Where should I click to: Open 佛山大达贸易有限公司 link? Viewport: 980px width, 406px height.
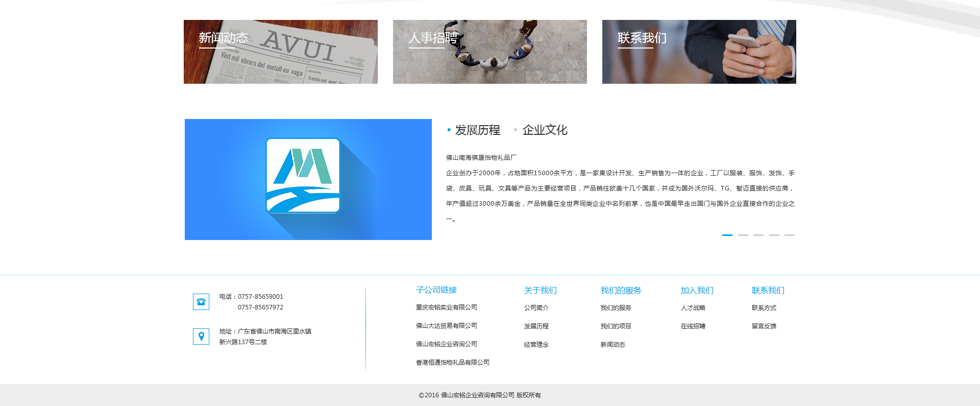[446, 326]
